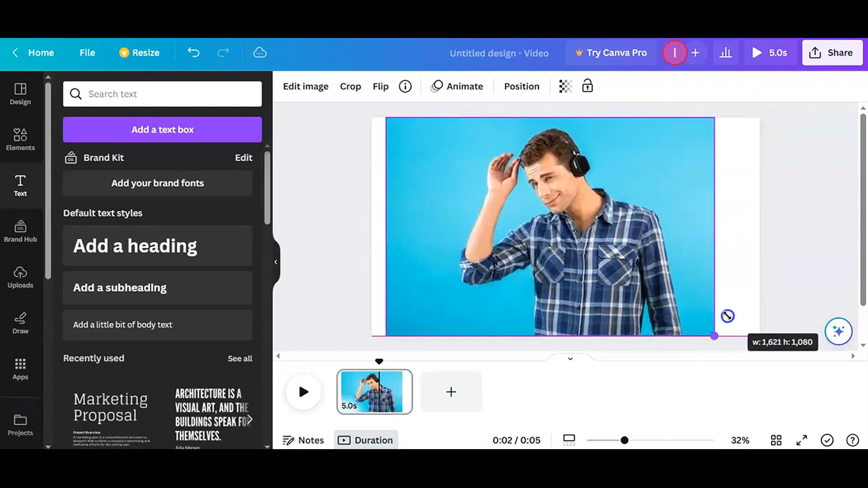Open the Animate panel
Image resolution: width=868 pixels, height=488 pixels.
pyautogui.click(x=457, y=86)
